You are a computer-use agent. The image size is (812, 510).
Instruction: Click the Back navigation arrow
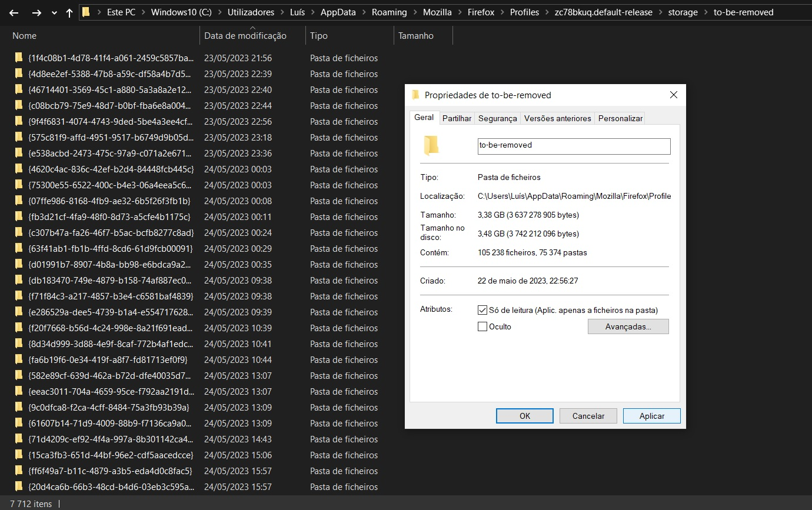click(14, 12)
